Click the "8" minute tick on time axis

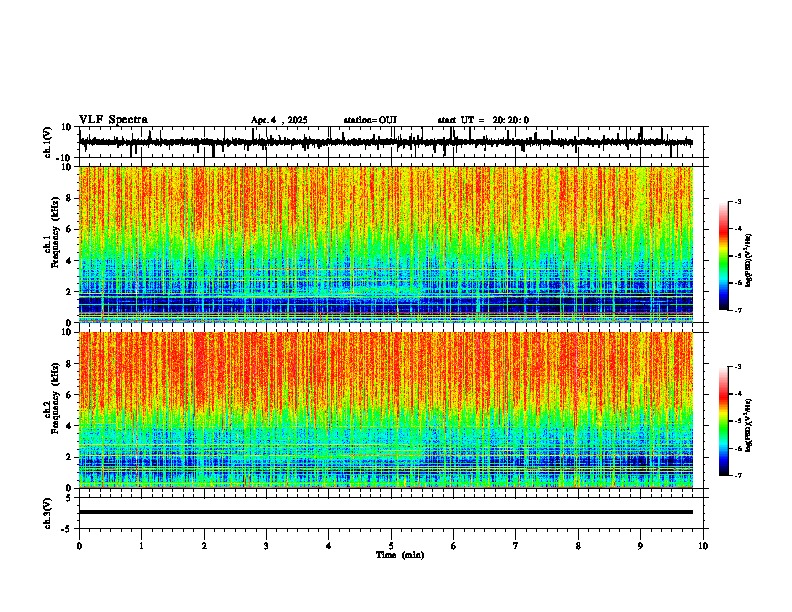tap(578, 546)
